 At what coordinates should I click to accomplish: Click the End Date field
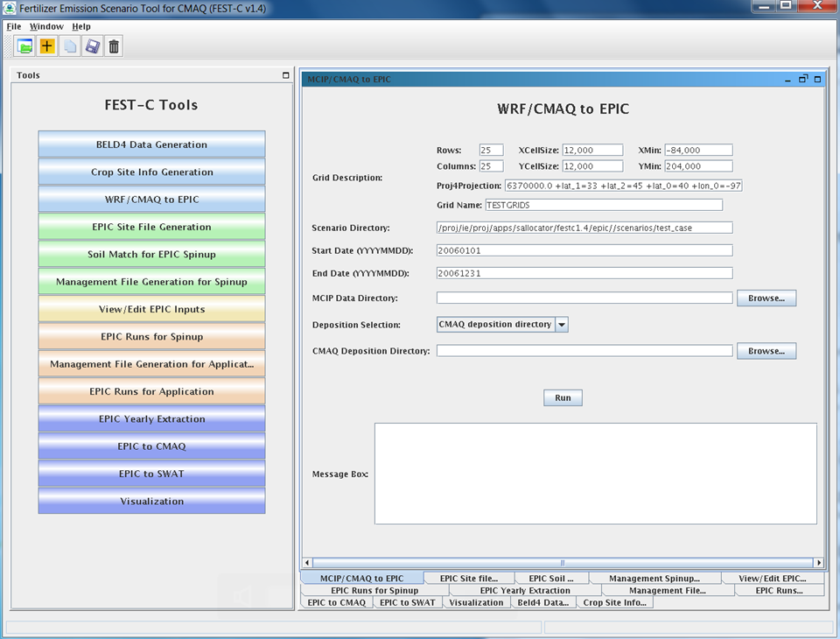584,273
